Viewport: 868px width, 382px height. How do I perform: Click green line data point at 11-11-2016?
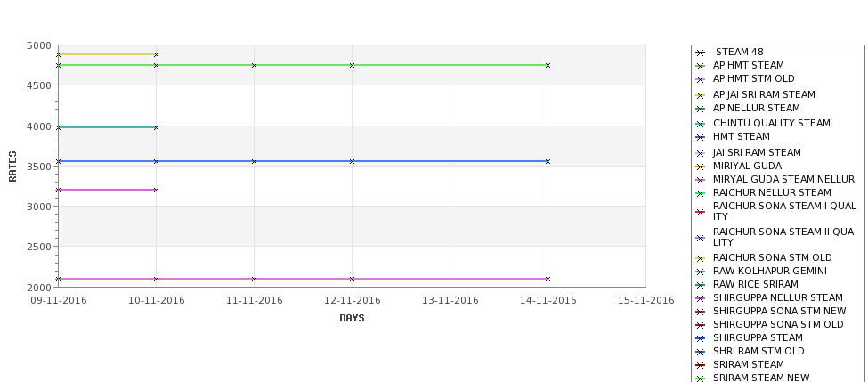(x=254, y=65)
